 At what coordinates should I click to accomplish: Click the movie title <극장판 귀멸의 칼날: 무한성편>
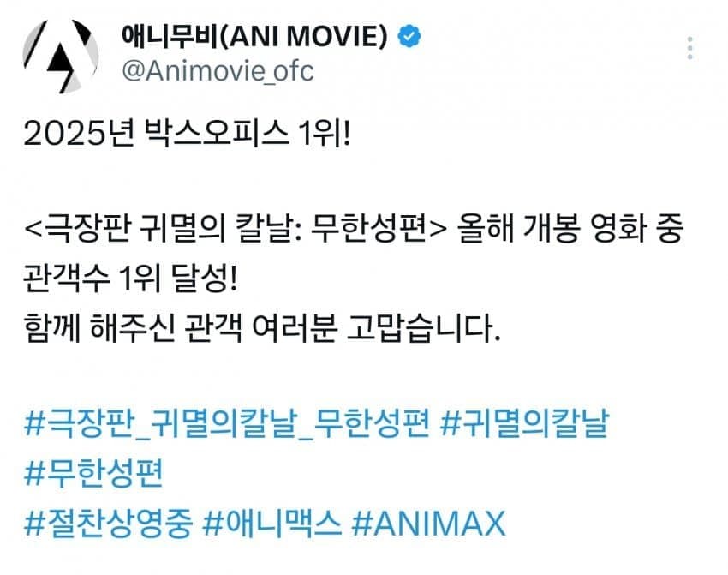point(235,229)
